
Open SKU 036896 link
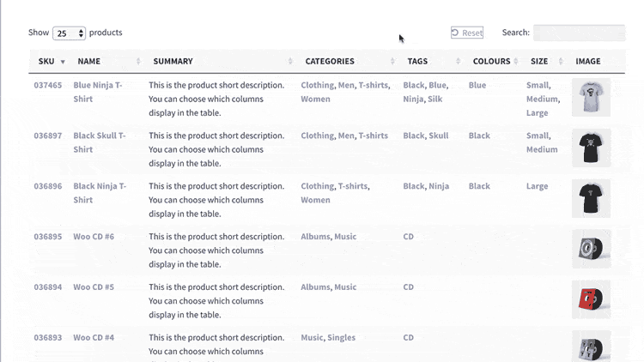tap(47, 186)
